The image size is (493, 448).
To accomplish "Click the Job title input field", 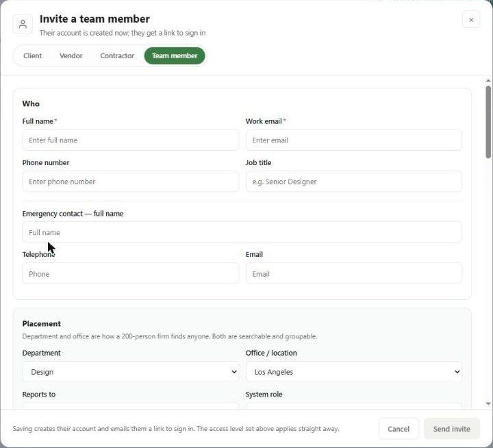I will (354, 182).
